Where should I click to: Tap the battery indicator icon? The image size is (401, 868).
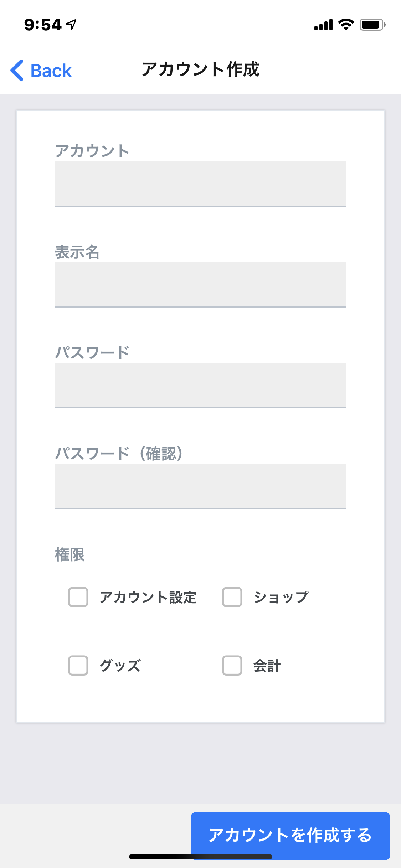pos(372,25)
